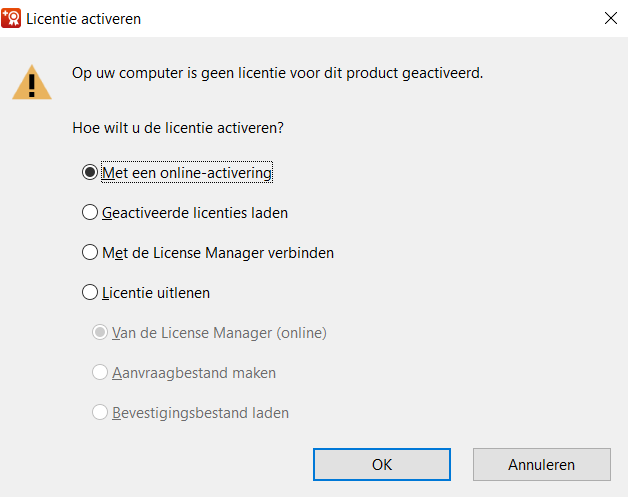Choose the Aanvraagbestand maken radio button
The width and height of the screenshot is (628, 497).
click(100, 372)
